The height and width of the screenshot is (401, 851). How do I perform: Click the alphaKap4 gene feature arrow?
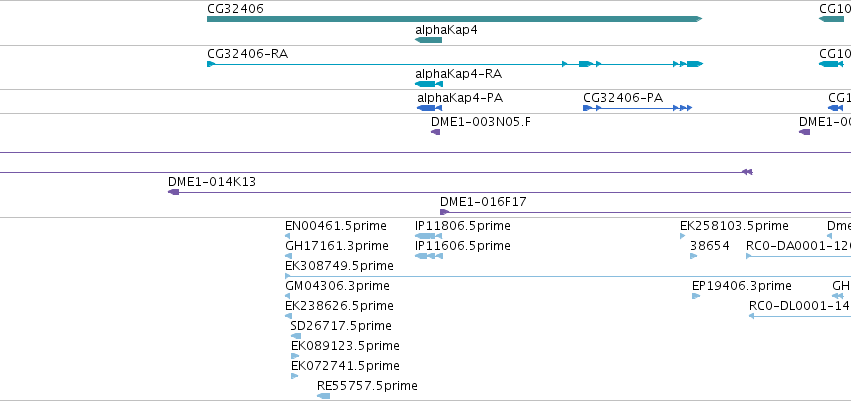click(428, 40)
